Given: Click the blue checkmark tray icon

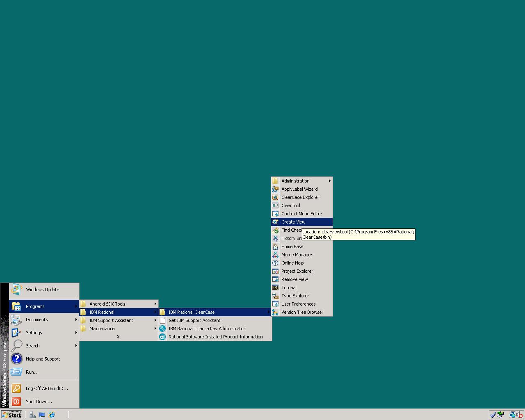Looking at the screenshot, I should pos(493,415).
